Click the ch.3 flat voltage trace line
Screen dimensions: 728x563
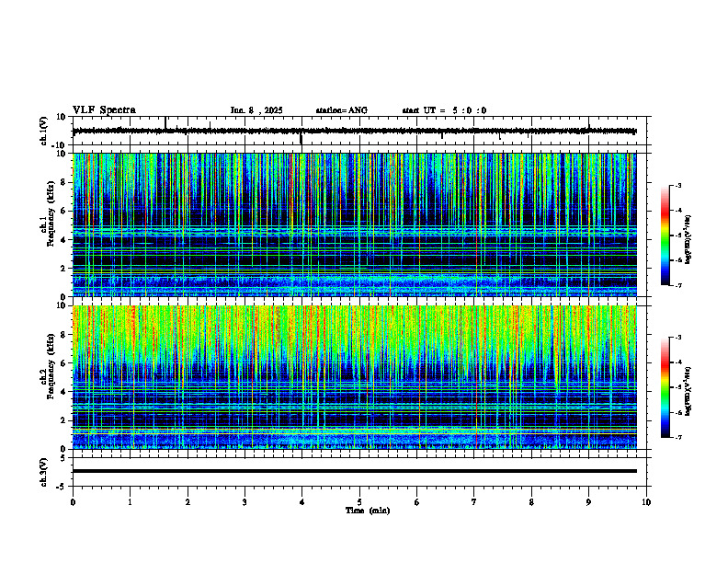point(354,471)
